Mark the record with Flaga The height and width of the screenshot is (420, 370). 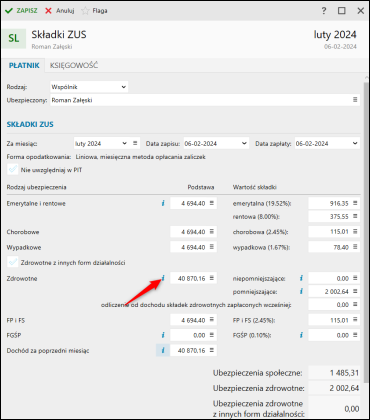[94, 11]
